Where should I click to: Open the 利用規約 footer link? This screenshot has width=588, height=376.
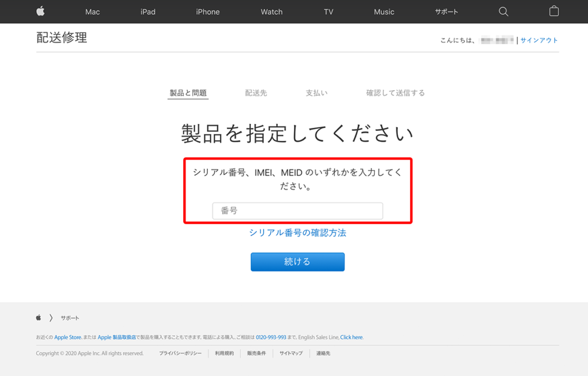pos(225,353)
